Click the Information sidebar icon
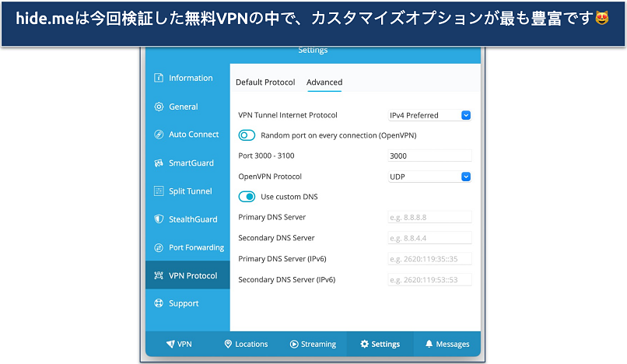627x364 pixels. [159, 78]
